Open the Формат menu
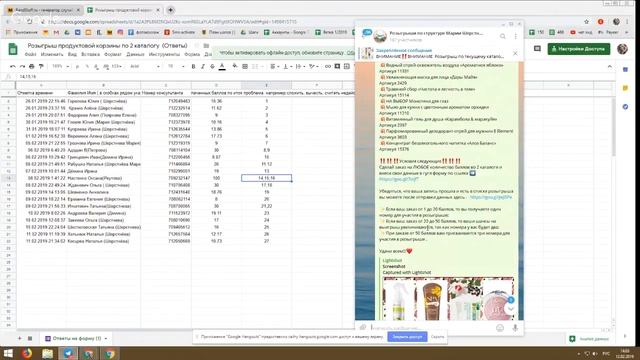This screenshot has width=640, height=360. pyautogui.click(x=113, y=54)
